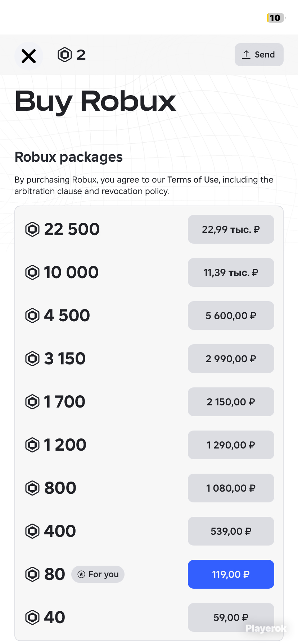Tap the Robux icon next to 4 500
298x644 pixels.
point(32,316)
